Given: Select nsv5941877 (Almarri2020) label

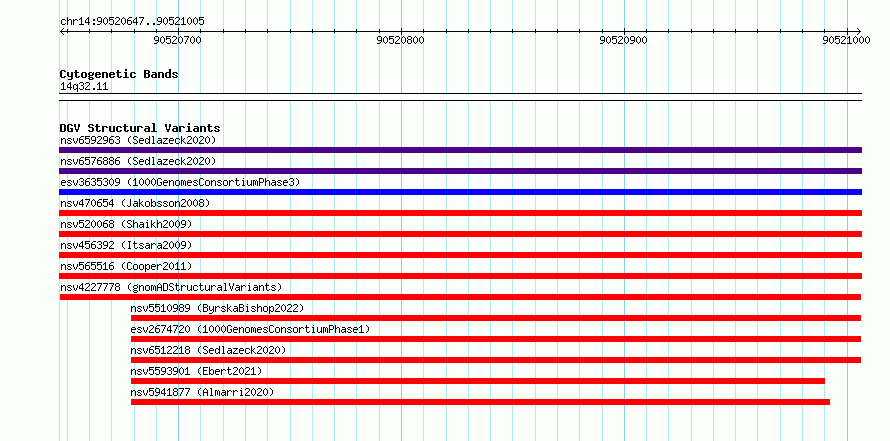Looking at the screenshot, I should tap(202, 392).
